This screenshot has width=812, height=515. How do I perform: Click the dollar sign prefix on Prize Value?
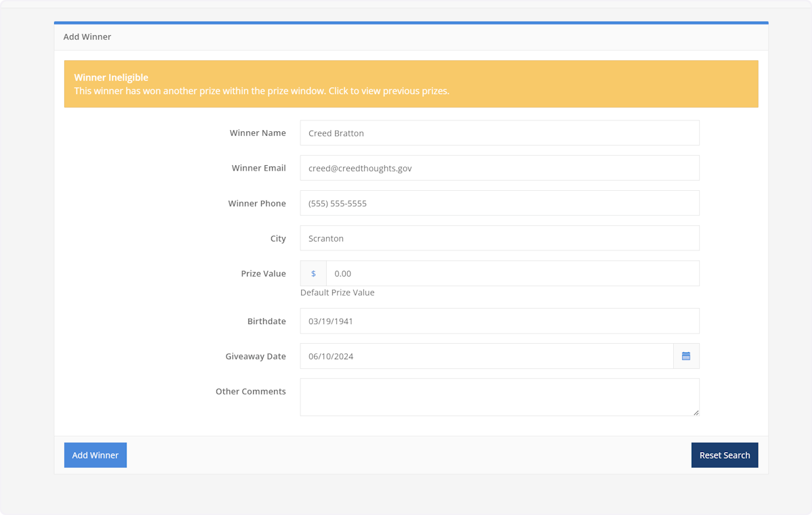(x=313, y=273)
